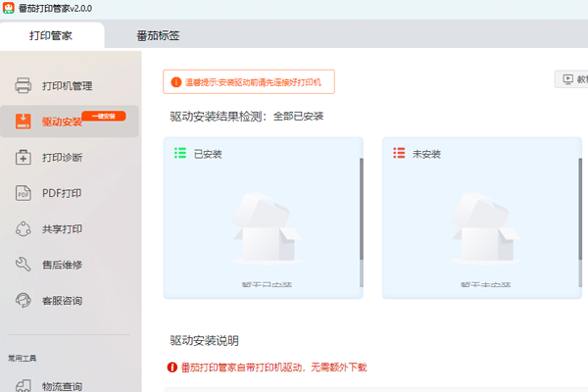Open 打印诊断 via its medical-kit icon
The image size is (588, 392).
pyautogui.click(x=24, y=158)
